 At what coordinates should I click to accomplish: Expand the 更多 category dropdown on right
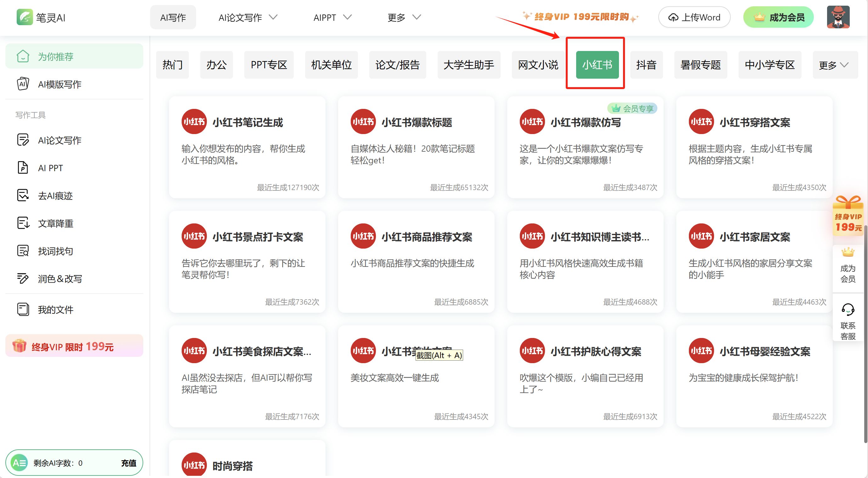click(x=834, y=65)
